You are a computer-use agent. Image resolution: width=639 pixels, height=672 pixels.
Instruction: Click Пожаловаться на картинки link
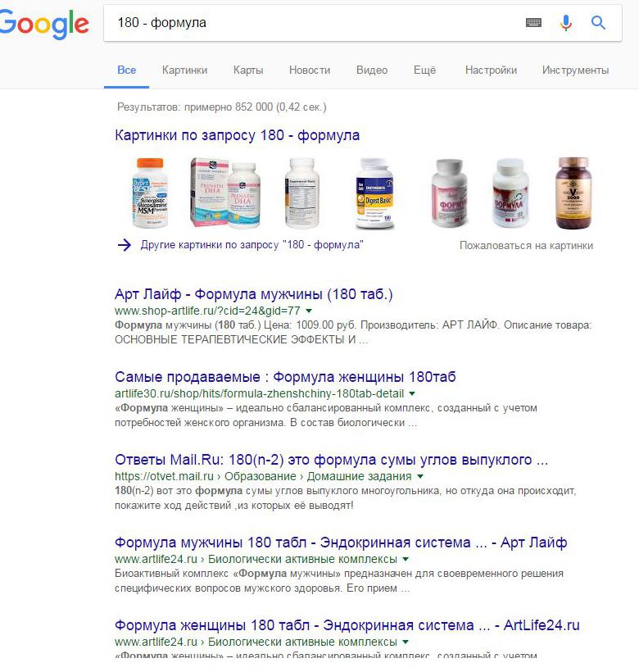pyautogui.click(x=526, y=246)
